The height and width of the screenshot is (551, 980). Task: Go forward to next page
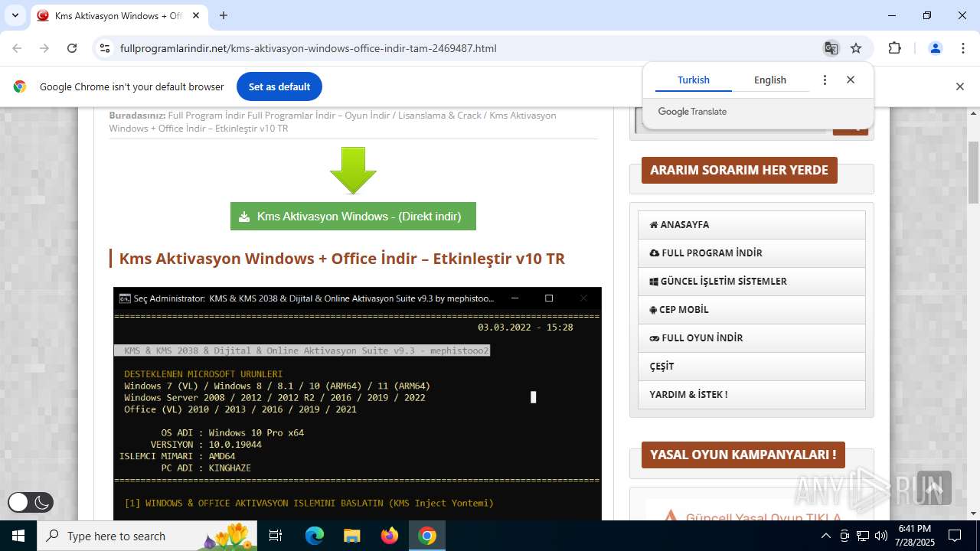pos(44,48)
